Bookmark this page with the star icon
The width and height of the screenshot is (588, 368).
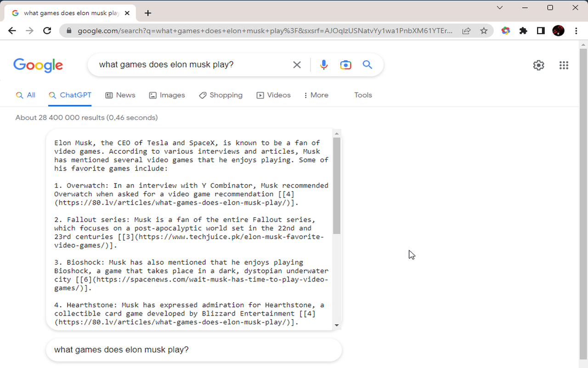click(484, 31)
